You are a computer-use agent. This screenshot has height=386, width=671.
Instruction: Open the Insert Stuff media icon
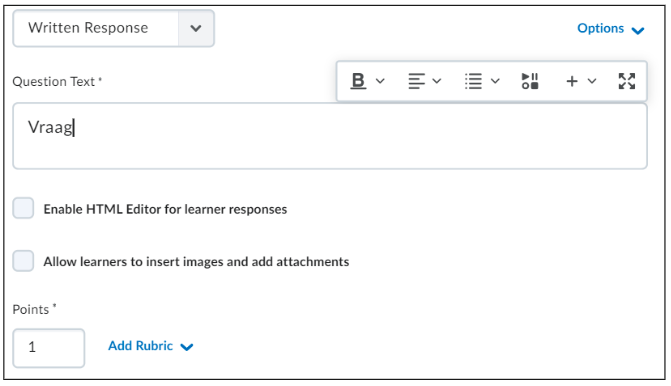[x=530, y=81]
